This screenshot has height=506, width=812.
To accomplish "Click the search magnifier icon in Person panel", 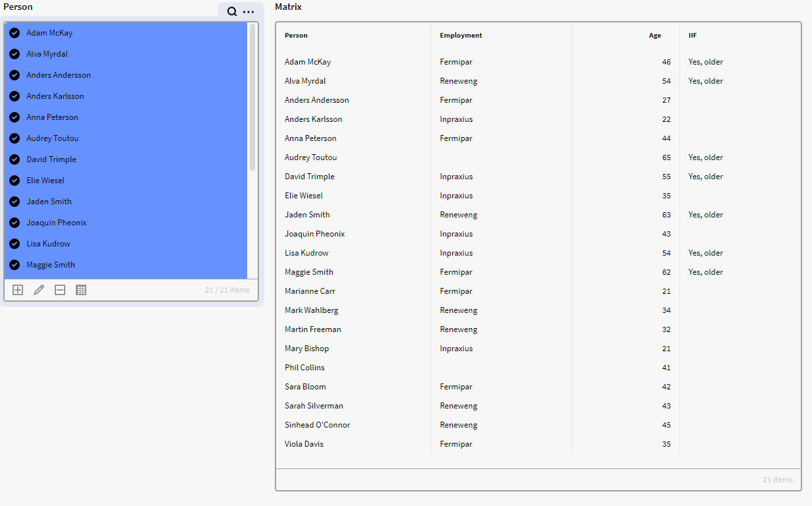I will tap(232, 12).
